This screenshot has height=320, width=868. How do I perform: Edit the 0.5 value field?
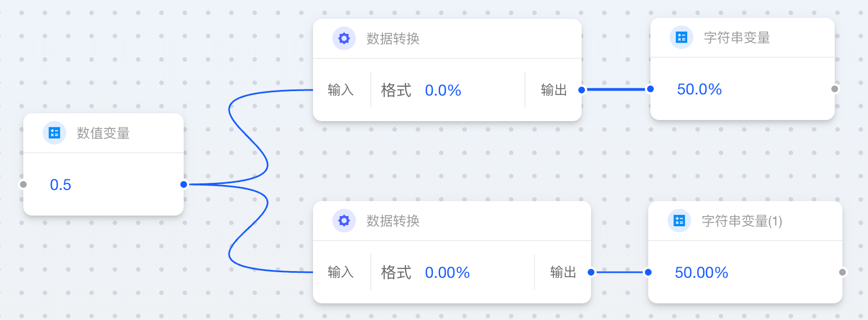[60, 185]
